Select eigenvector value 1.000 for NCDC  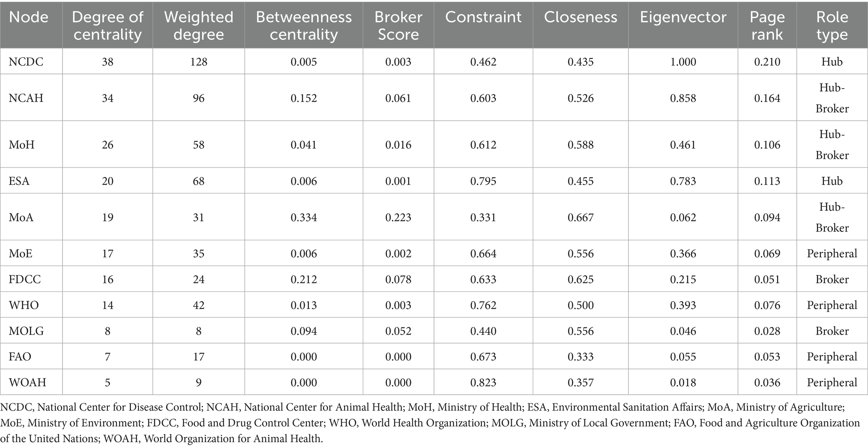point(683,62)
